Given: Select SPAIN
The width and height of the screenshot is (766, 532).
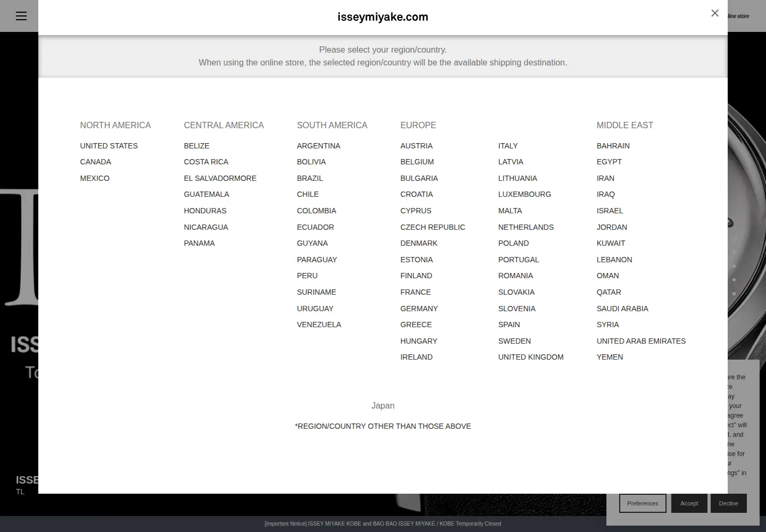Looking at the screenshot, I should point(509,325).
